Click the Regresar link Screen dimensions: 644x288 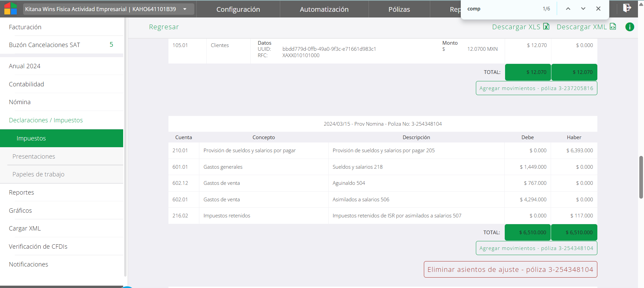(164, 27)
